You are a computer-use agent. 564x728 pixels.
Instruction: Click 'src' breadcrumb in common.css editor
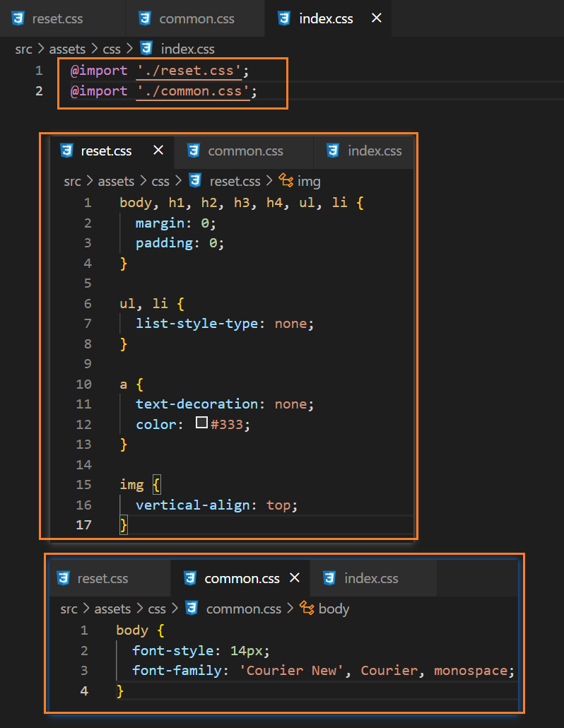[x=69, y=609]
